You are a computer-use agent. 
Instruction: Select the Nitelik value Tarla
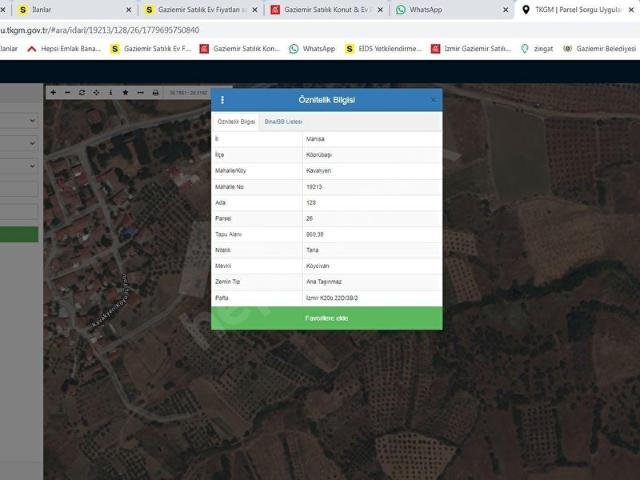312,250
